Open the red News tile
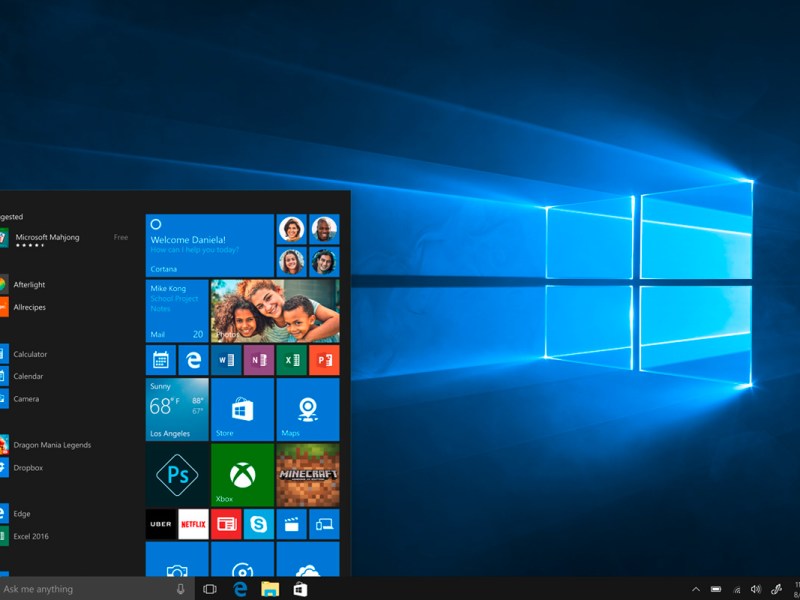Viewport: 800px width, 600px height. pos(226,524)
